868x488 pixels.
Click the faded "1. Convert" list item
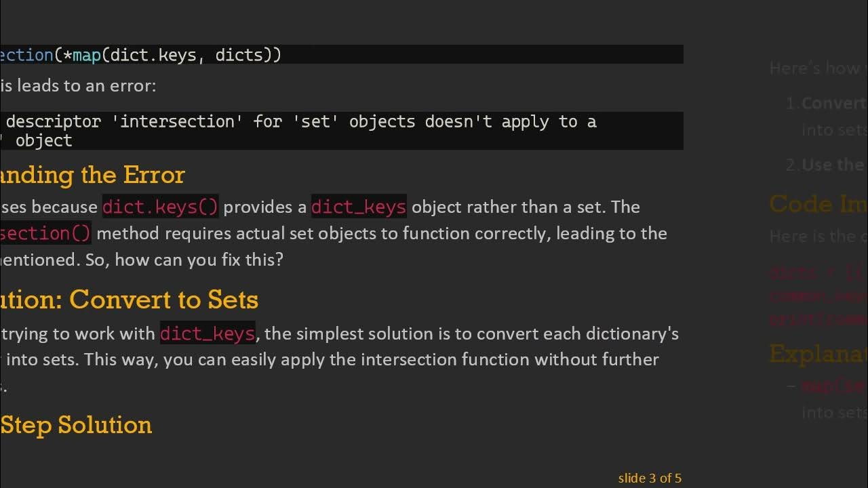827,104
